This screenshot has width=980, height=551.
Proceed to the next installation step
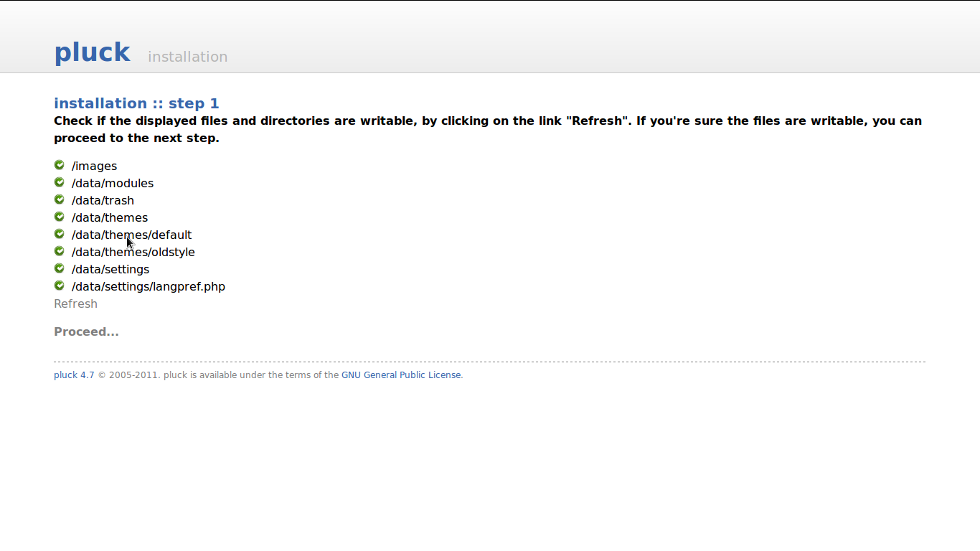(86, 331)
